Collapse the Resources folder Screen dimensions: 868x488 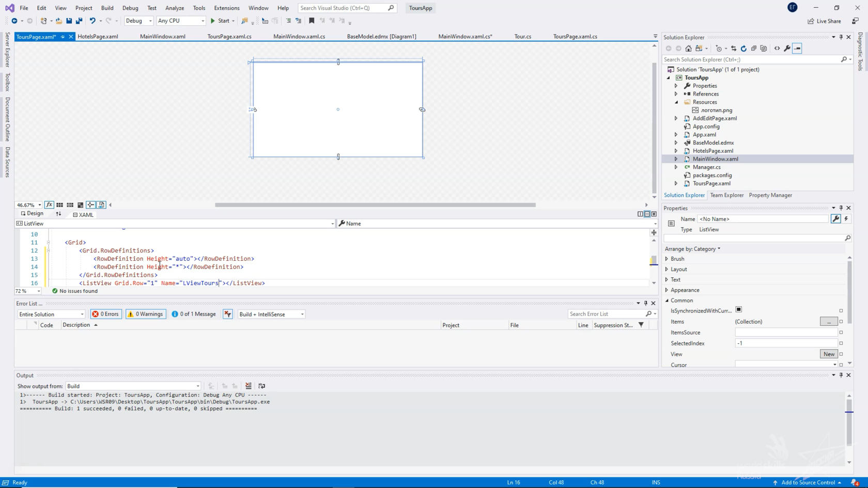point(676,102)
